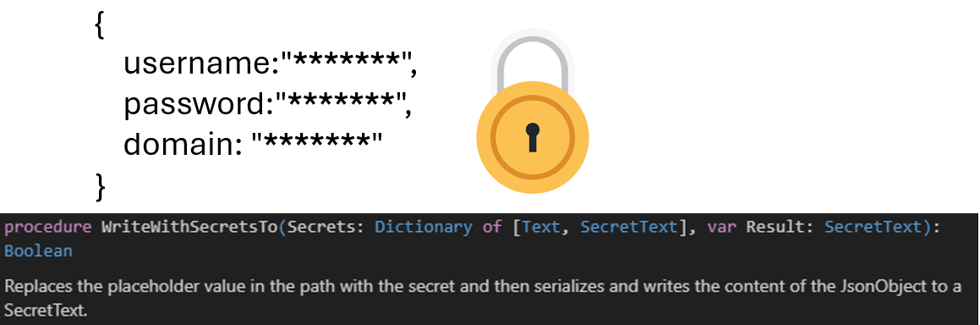
Task: Click the closing curly brace
Action: (x=99, y=186)
